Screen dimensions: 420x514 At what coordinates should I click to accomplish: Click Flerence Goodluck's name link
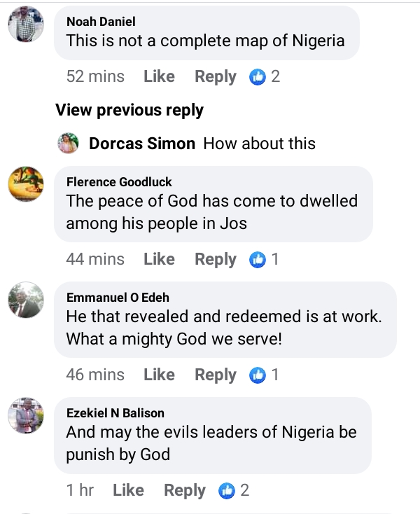coord(119,182)
